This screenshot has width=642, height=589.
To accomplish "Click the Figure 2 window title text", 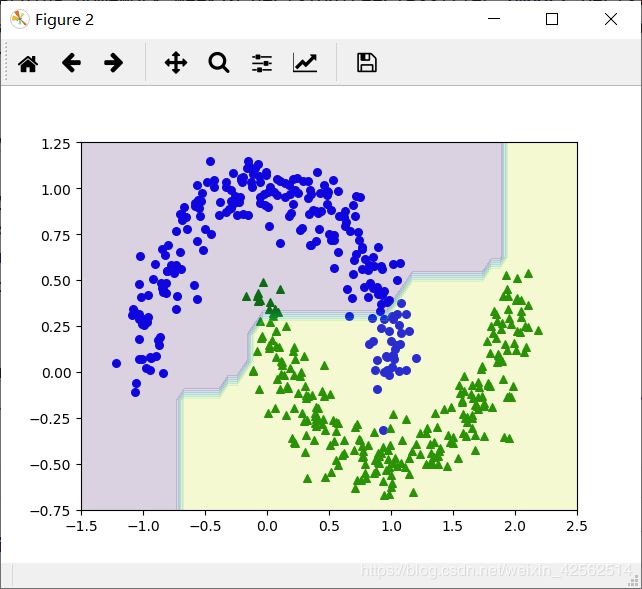I will pos(64,20).
